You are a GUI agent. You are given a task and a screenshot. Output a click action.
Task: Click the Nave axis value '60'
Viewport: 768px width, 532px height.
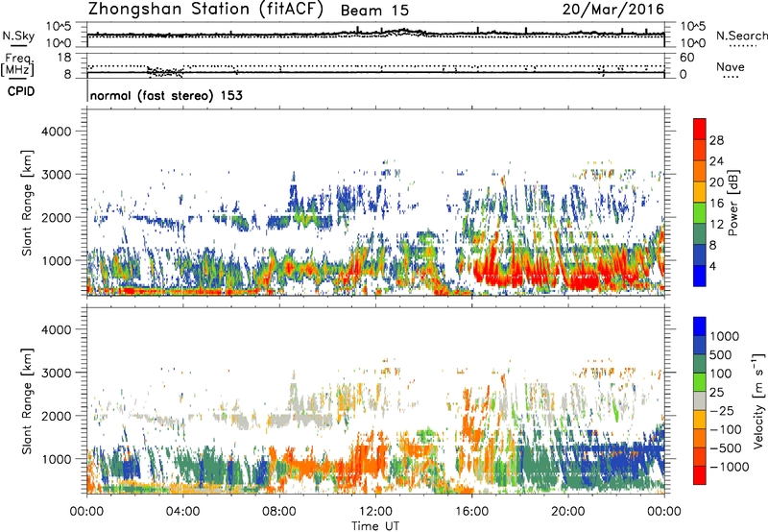coord(686,58)
